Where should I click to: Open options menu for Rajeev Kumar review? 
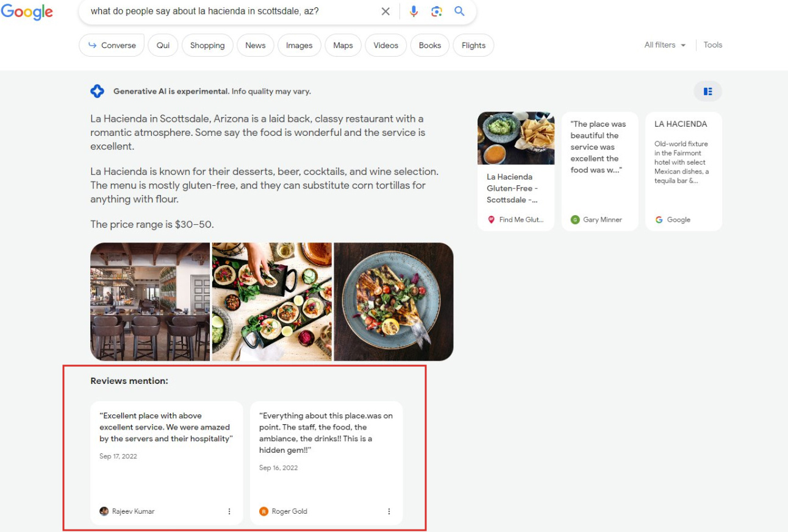point(229,511)
